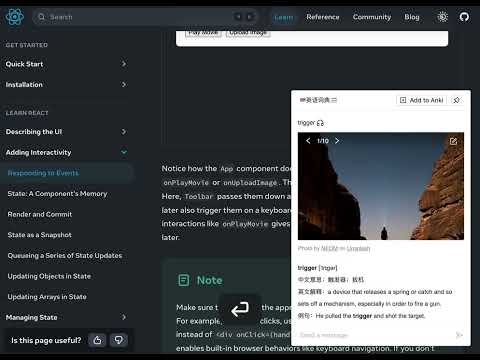Play trigger pronunciation headphones icon
Image resolution: width=480 pixels, height=360 pixels.
coord(320,123)
